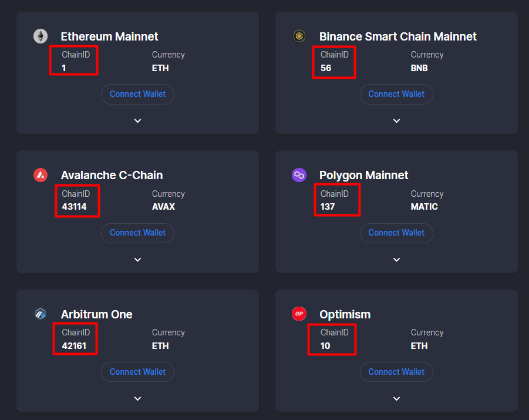Expand Binance Smart Chain Mainnet details chevron
529x420 pixels.
pos(396,121)
